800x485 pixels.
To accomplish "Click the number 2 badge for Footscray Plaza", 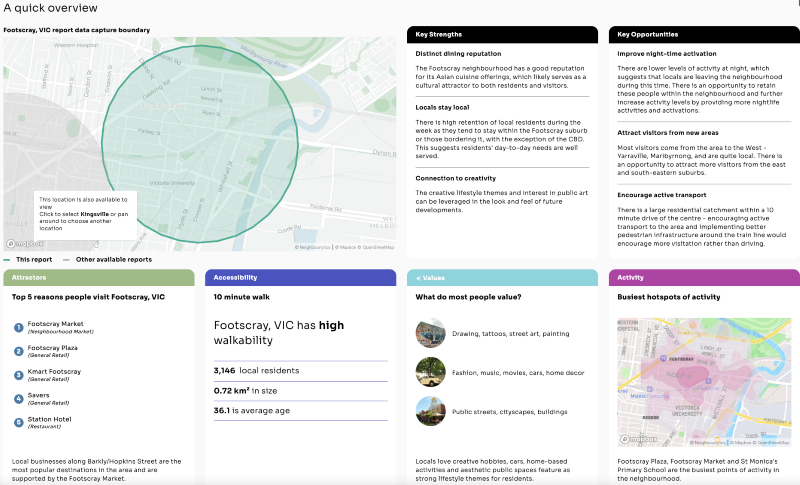I will tap(18, 351).
